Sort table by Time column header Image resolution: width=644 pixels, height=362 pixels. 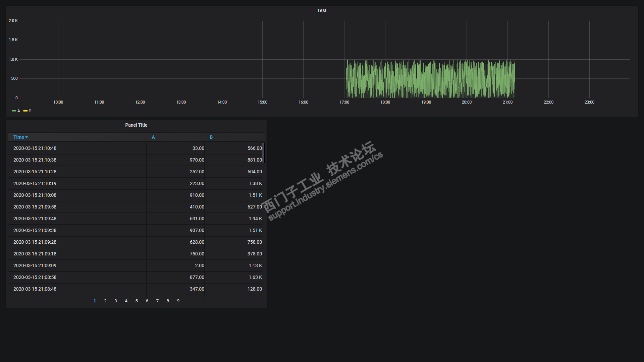click(x=18, y=137)
